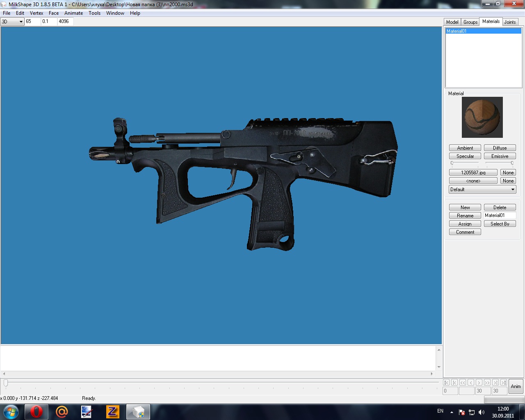Toggle the Anim animation mode button
Viewport: 525px width, 420px height.
(x=516, y=386)
